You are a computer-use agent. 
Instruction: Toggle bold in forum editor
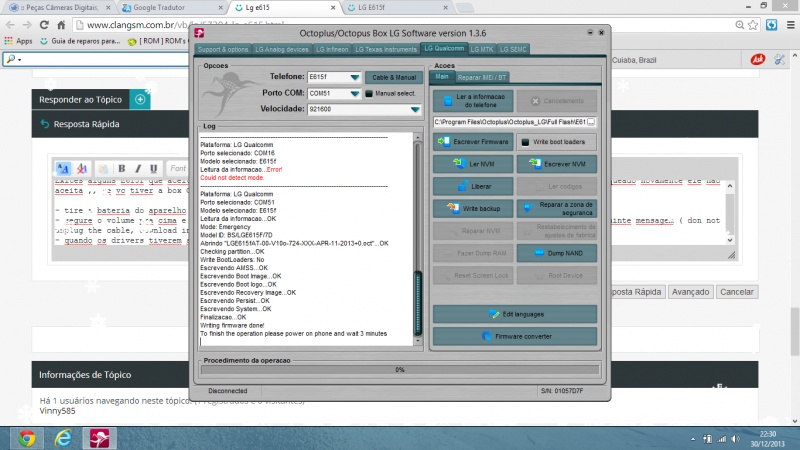tap(121, 168)
